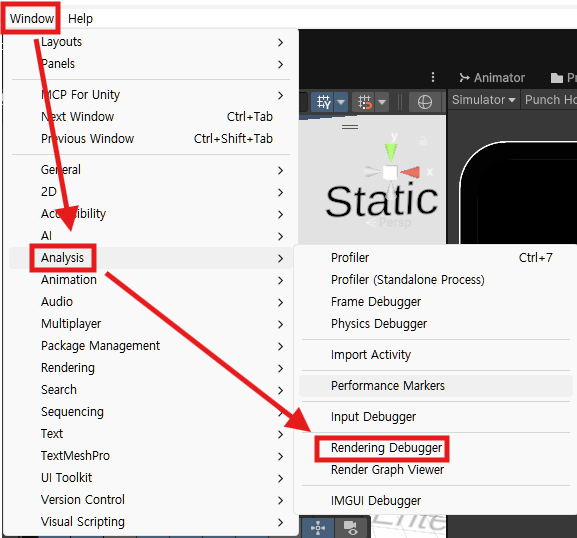Toggle the scene gizmo lock icon
577x538 pixels.
[x=423, y=141]
